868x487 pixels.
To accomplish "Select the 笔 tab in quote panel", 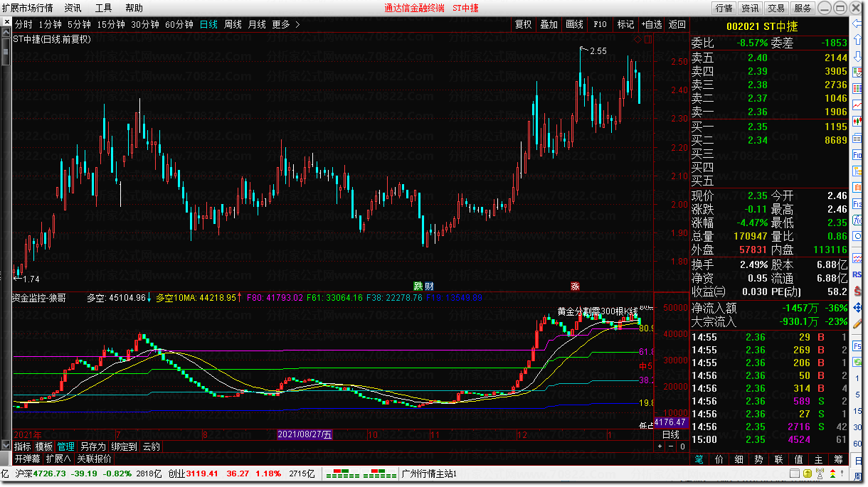I will tap(699, 460).
